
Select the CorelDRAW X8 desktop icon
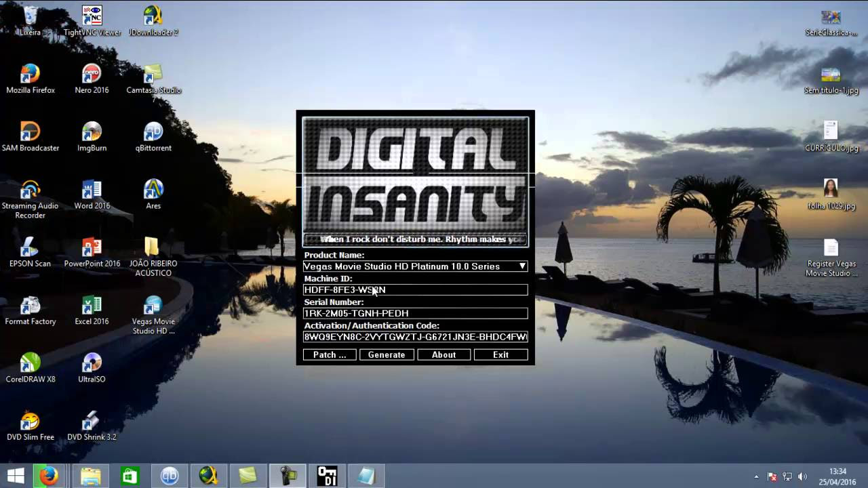30,368
